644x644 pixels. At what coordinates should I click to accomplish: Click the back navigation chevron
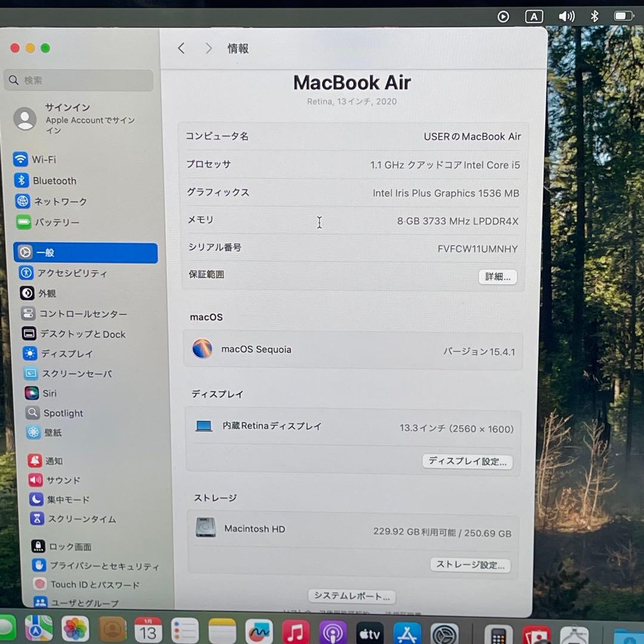tap(181, 48)
